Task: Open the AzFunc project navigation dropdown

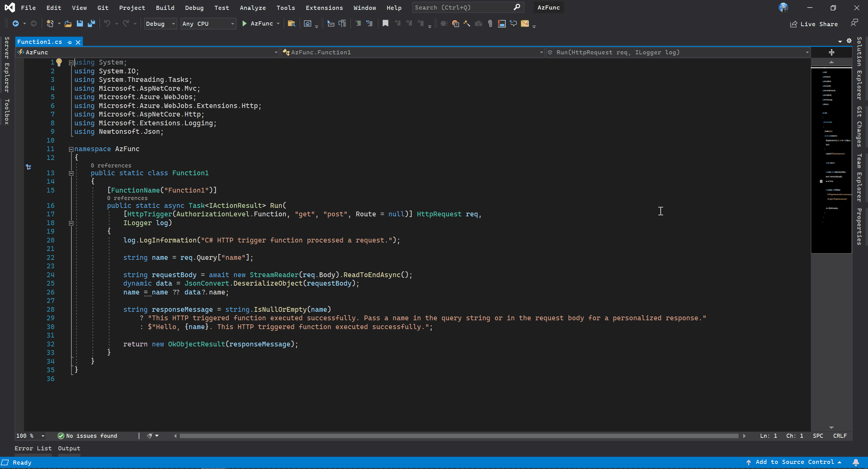Action: tap(147, 52)
